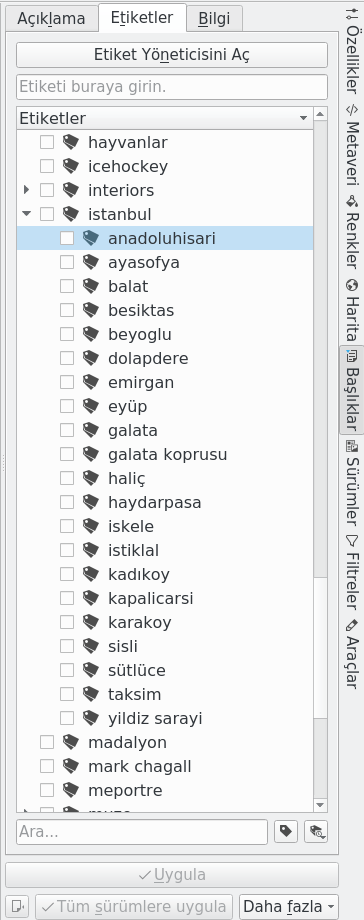The height and width of the screenshot is (920, 364).
Task: Click the tag icon button beside the search field
Action: pos(286,831)
